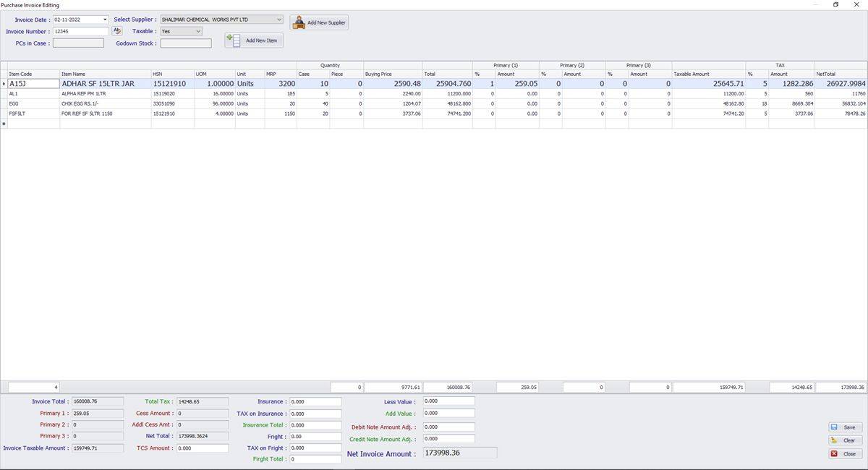868x470 pixels.
Task: Select the ALPHA REF PM 1LTR row
Action: point(105,94)
